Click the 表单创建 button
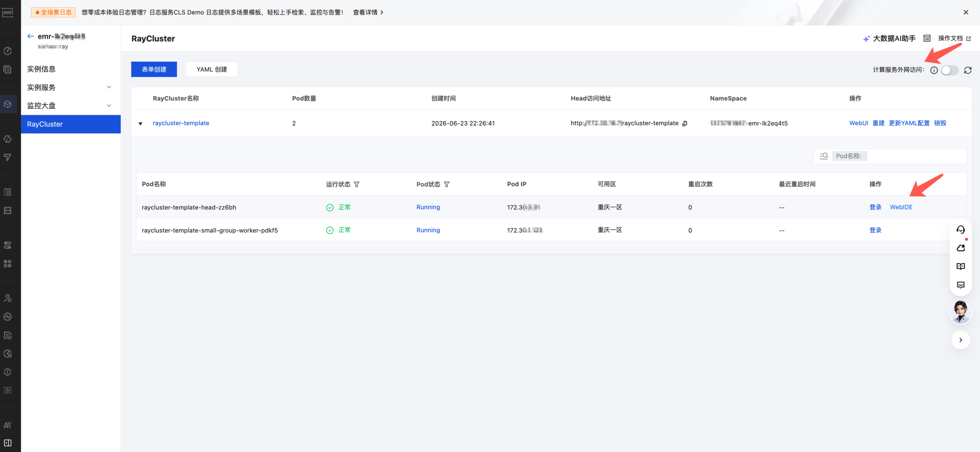This screenshot has height=452, width=980. (x=154, y=69)
